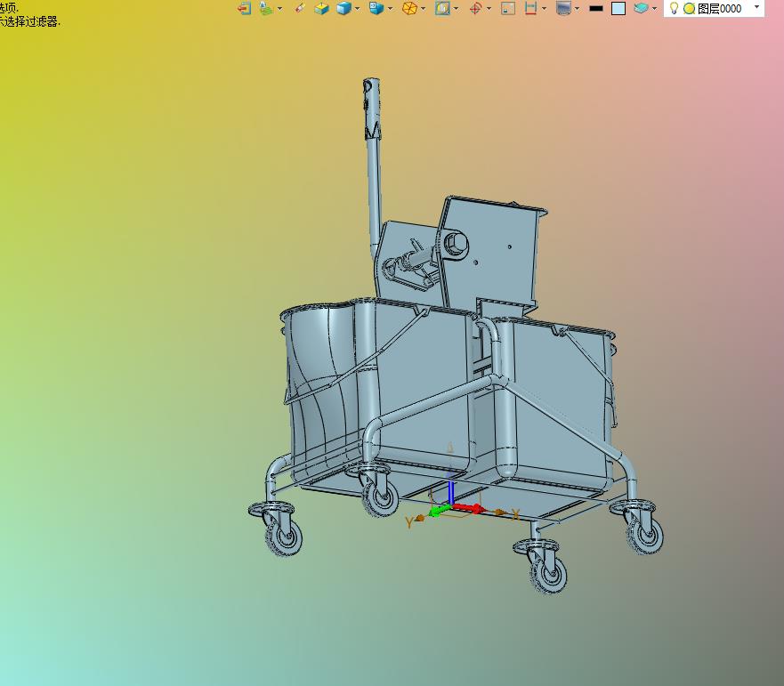Click the gray monitor display icon

pyautogui.click(x=563, y=8)
